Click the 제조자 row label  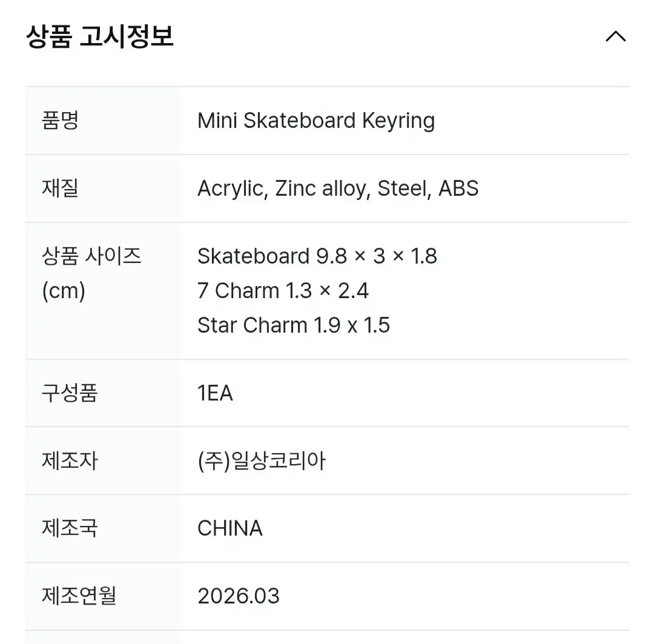pyautogui.click(x=70, y=461)
